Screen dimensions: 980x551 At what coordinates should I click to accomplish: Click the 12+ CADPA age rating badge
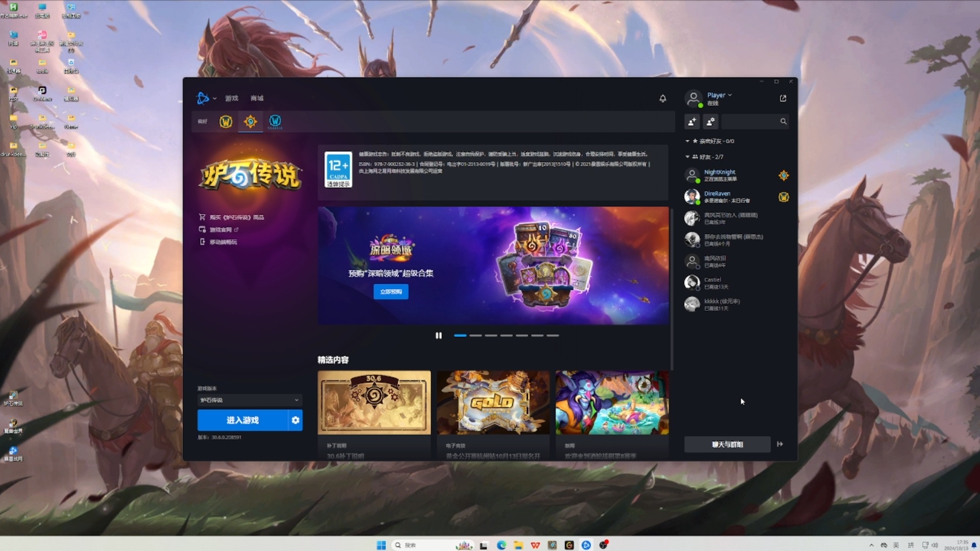338,170
